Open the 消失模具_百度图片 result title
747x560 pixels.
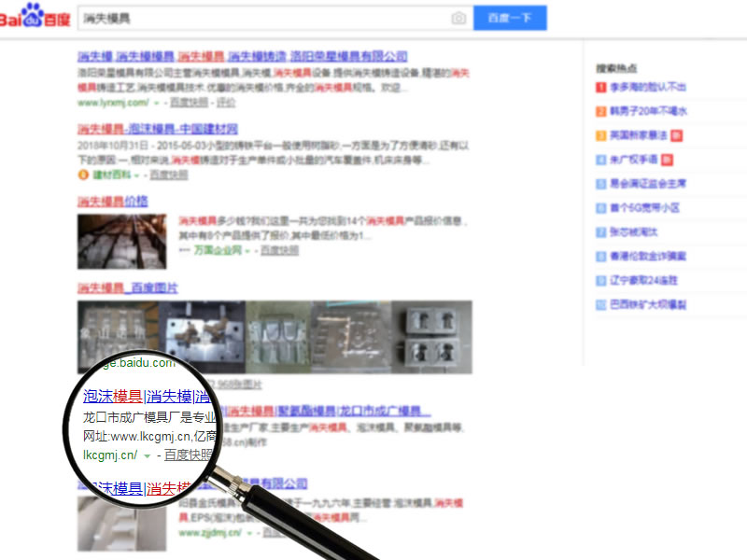tap(128, 287)
